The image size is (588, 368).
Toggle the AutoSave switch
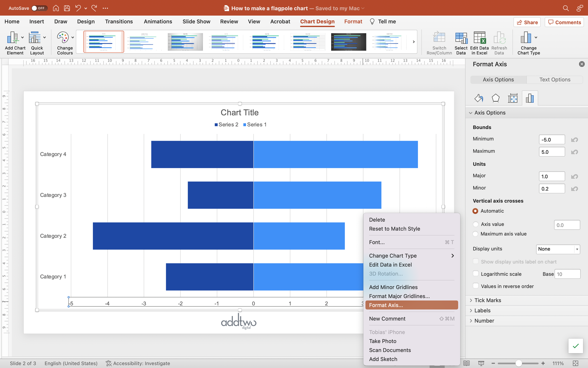click(x=39, y=8)
